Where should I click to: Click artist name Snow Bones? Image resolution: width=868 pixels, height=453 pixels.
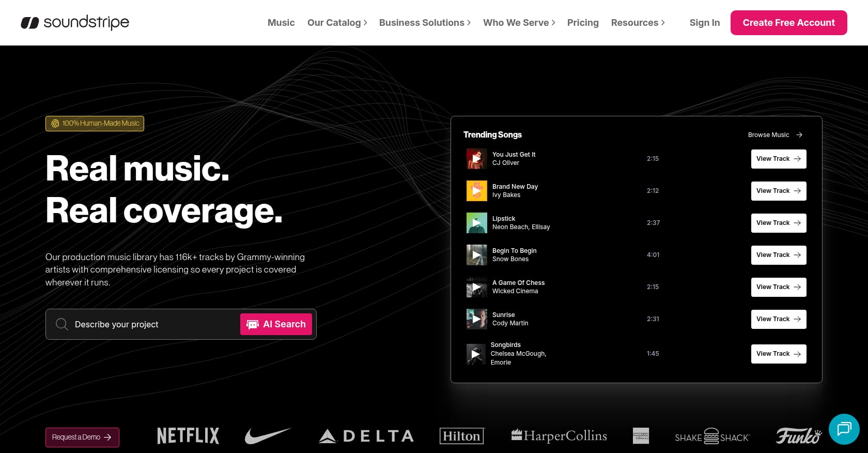click(510, 259)
